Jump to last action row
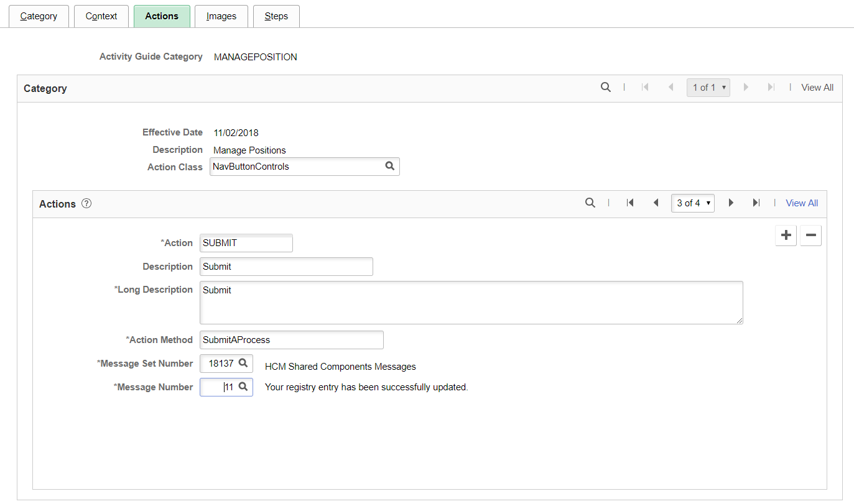The height and width of the screenshot is (504, 854). 756,203
